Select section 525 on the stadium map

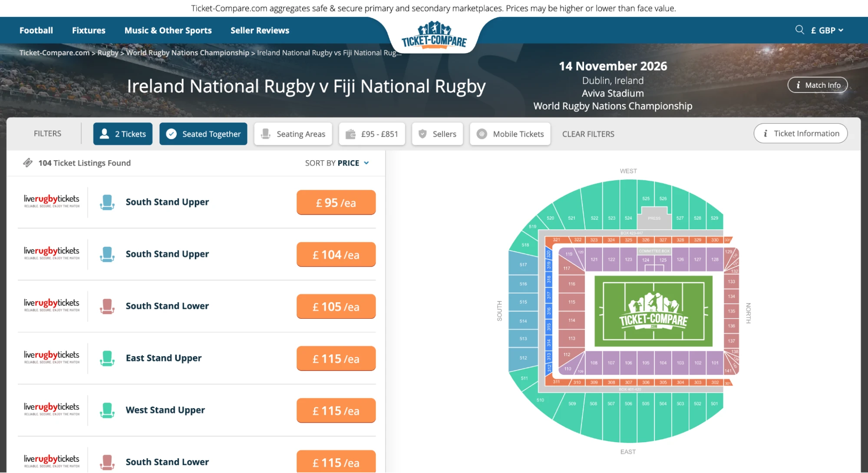pyautogui.click(x=645, y=198)
